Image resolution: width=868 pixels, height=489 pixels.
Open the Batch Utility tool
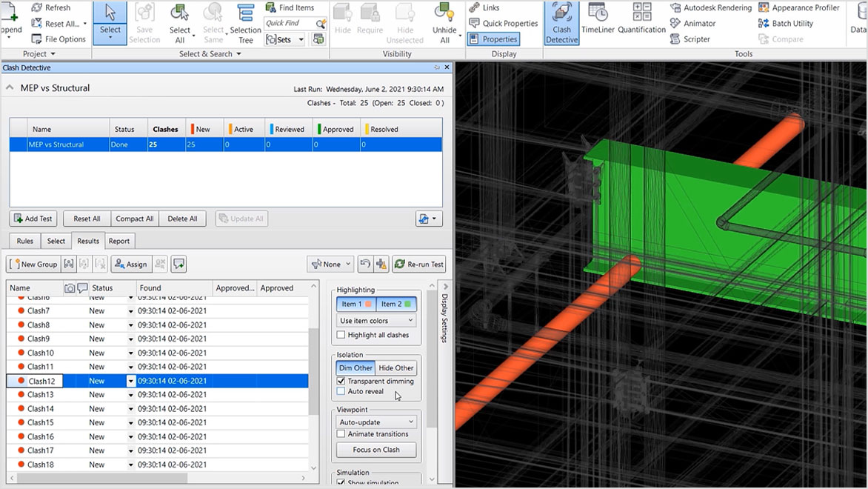pyautogui.click(x=787, y=23)
